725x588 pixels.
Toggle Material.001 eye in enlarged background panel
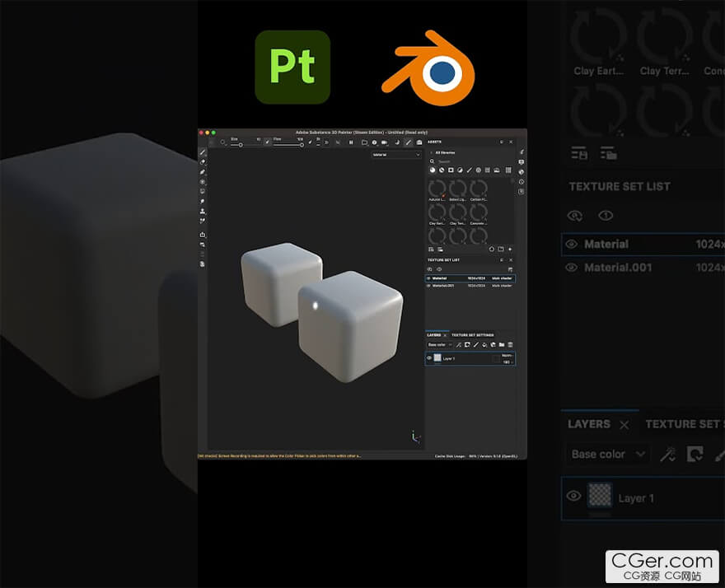tap(572, 267)
